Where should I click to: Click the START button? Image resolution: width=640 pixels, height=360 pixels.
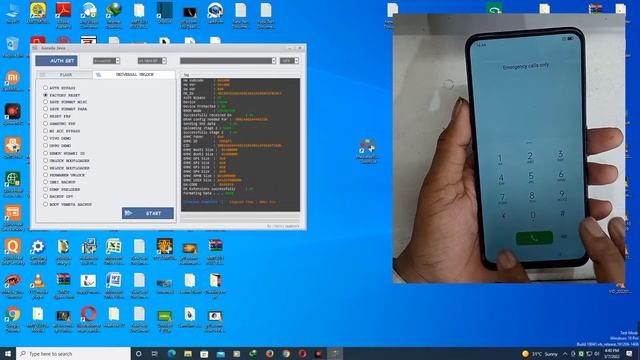coord(148,213)
